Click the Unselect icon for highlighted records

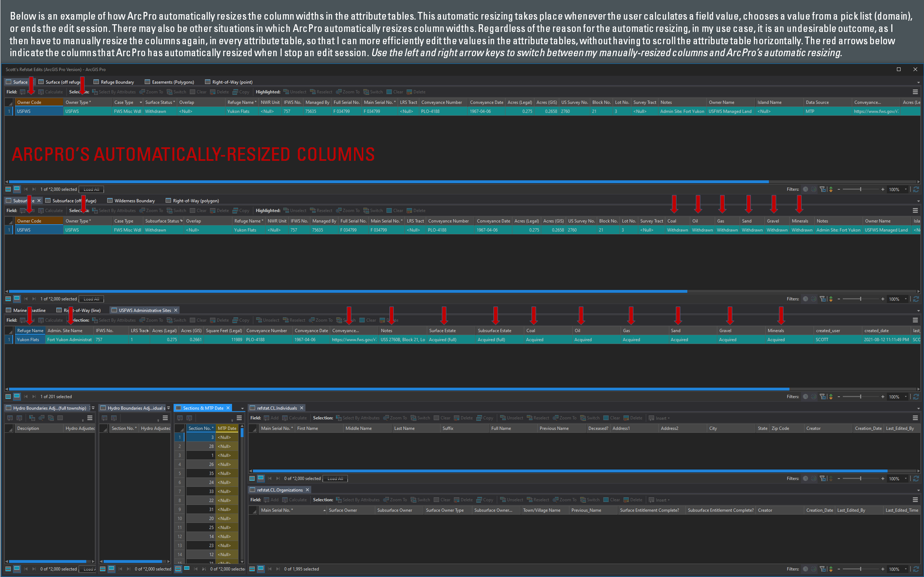295,92
